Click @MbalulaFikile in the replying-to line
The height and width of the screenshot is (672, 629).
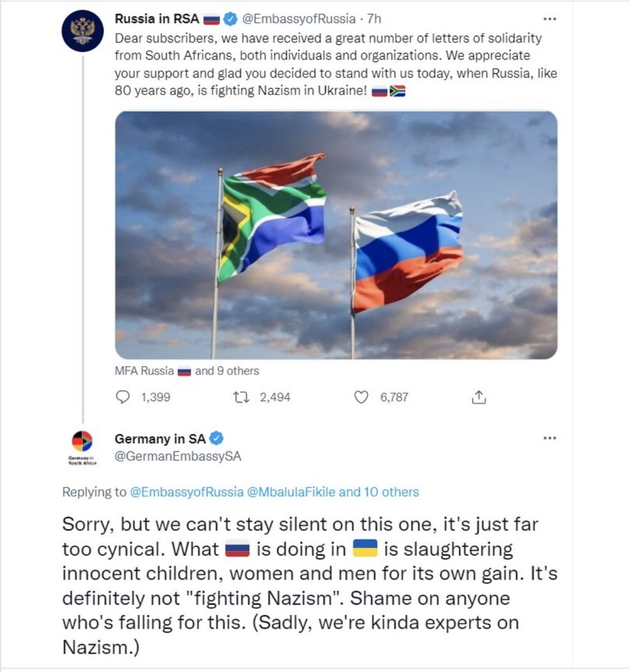click(291, 492)
